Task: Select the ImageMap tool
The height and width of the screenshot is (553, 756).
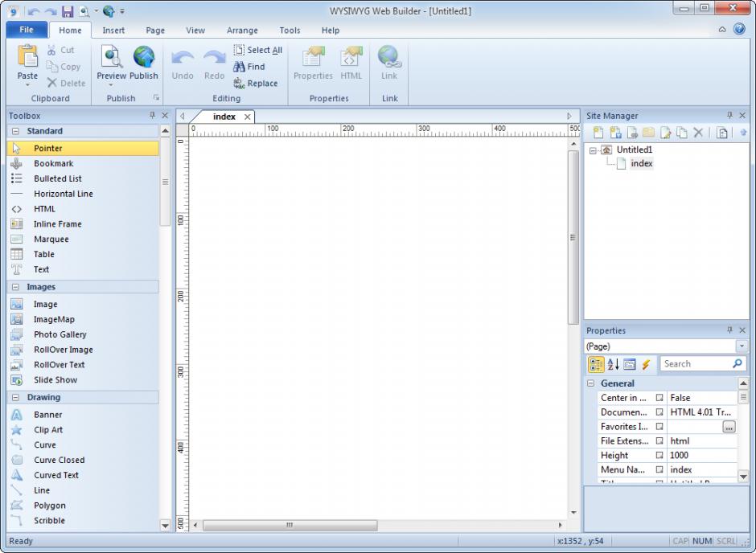Action: [83, 319]
